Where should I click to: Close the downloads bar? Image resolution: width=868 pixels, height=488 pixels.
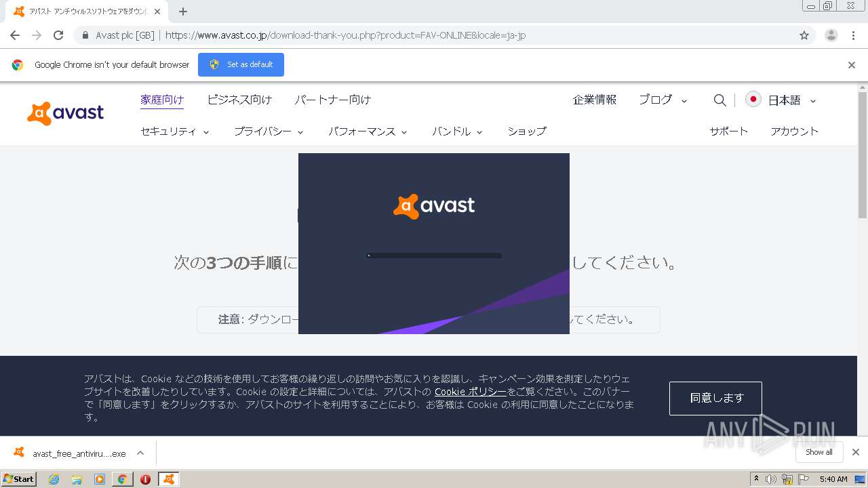(856, 452)
